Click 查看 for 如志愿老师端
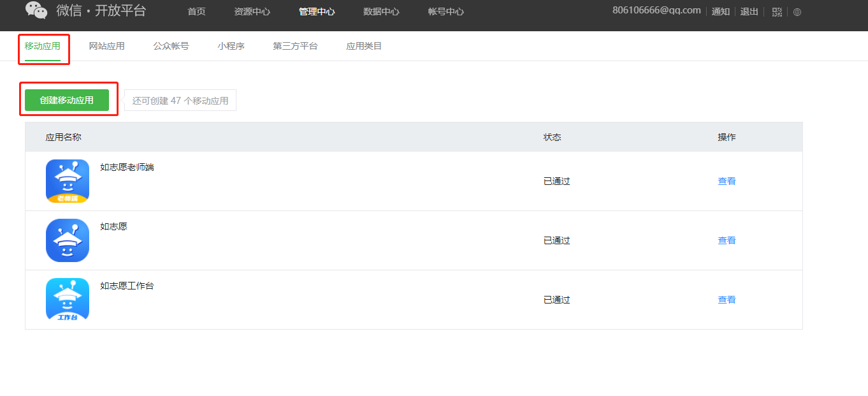868x396 pixels. pyautogui.click(x=727, y=181)
